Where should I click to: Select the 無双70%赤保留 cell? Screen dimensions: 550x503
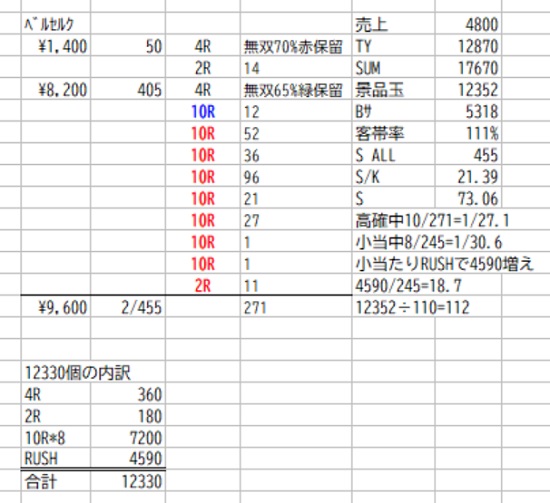pyautogui.click(x=296, y=46)
